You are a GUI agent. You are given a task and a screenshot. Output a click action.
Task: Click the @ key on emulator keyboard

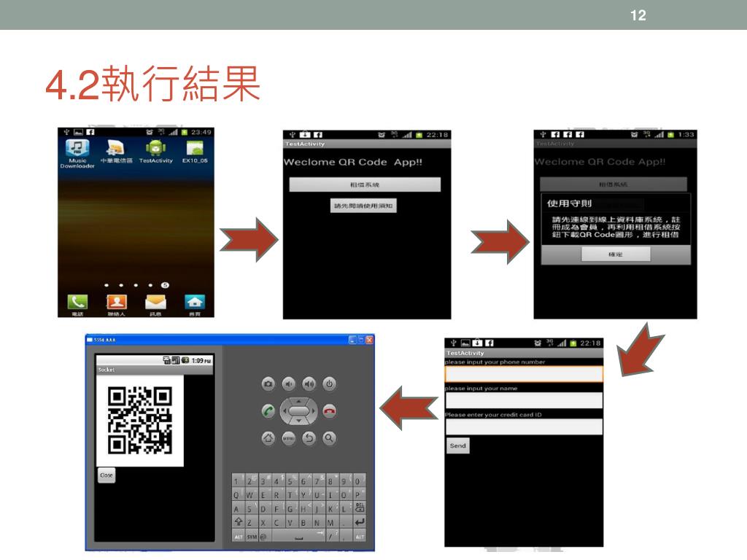266,535
